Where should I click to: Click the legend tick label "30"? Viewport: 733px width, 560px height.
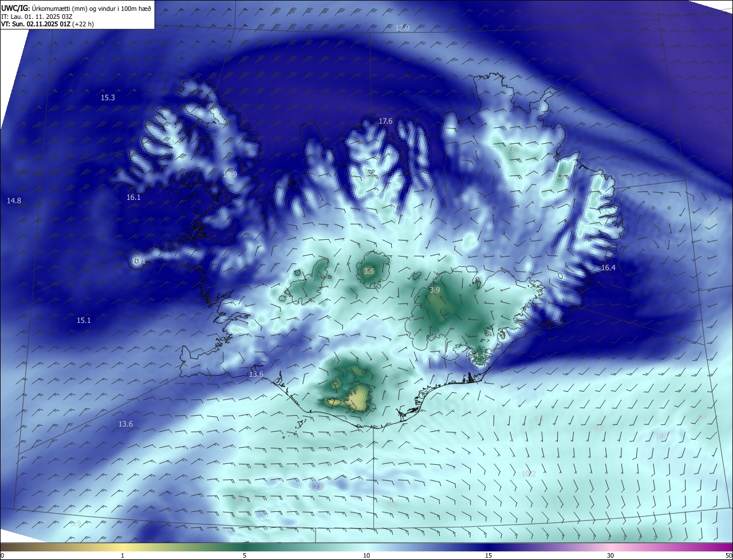tap(610, 555)
